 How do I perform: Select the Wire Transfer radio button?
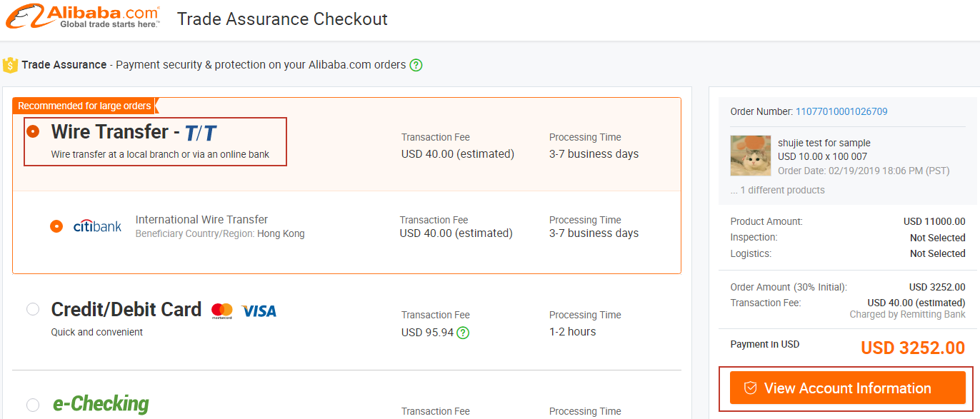click(x=33, y=132)
